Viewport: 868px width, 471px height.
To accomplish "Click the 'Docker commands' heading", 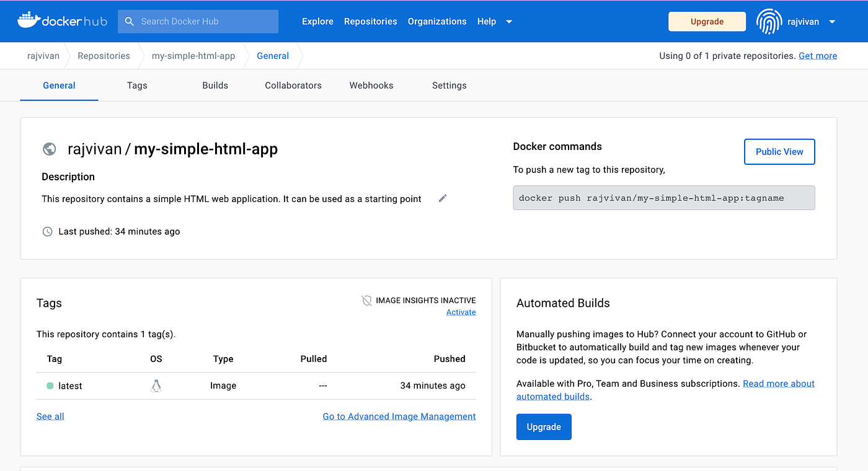I will pos(557,147).
